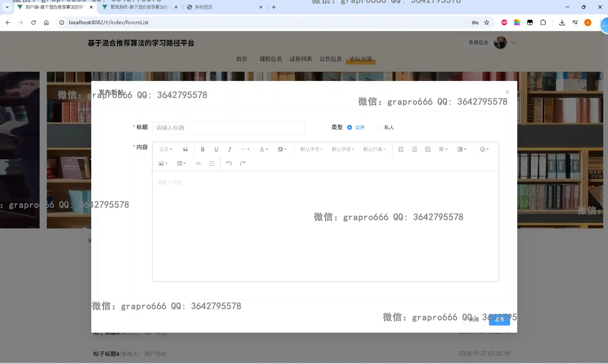Undo the last editor action

click(x=229, y=163)
